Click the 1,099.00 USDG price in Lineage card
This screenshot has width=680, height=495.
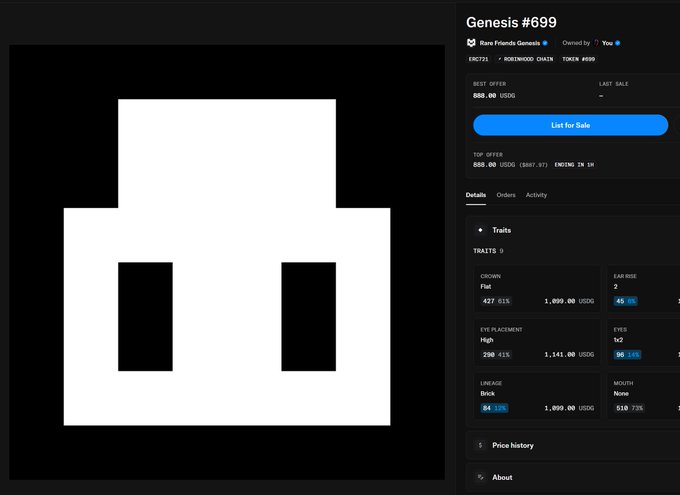[x=569, y=408]
